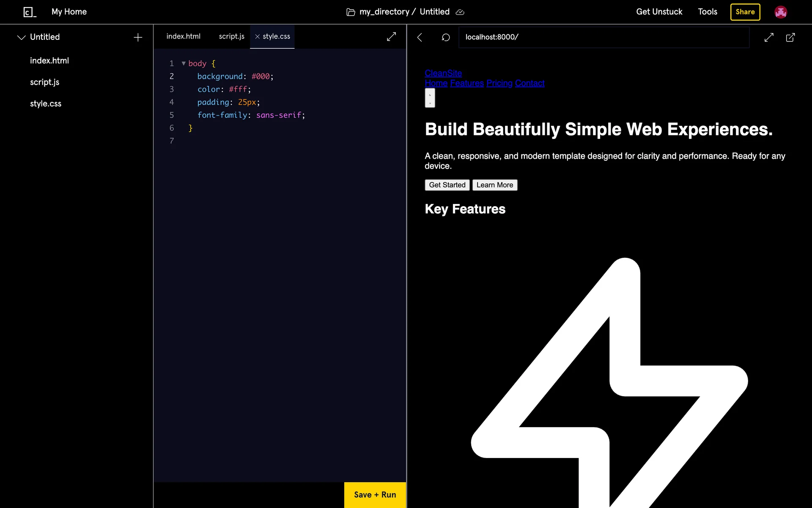812x508 pixels.
Task: Collapse the Untitled project folder
Action: click(21, 37)
